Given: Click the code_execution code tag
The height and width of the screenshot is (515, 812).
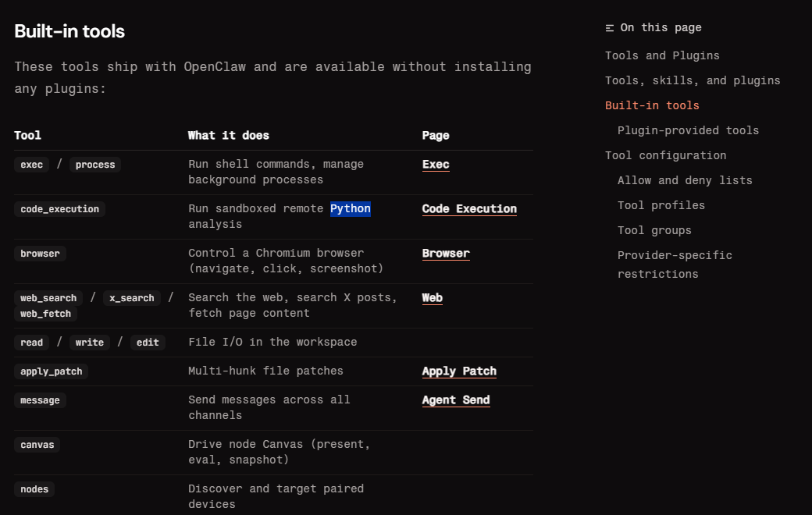Looking at the screenshot, I should tap(59, 209).
